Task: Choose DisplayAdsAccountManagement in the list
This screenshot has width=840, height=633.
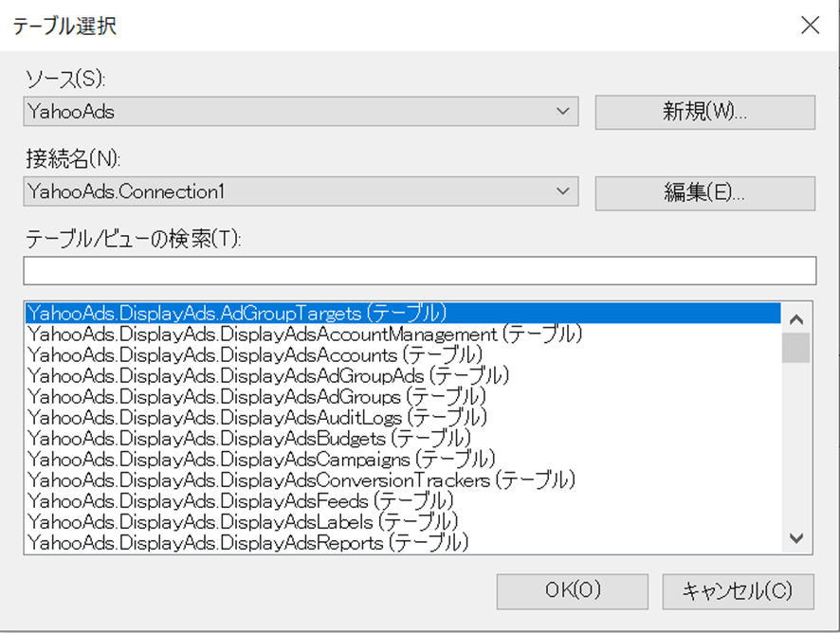Action: click(304, 334)
